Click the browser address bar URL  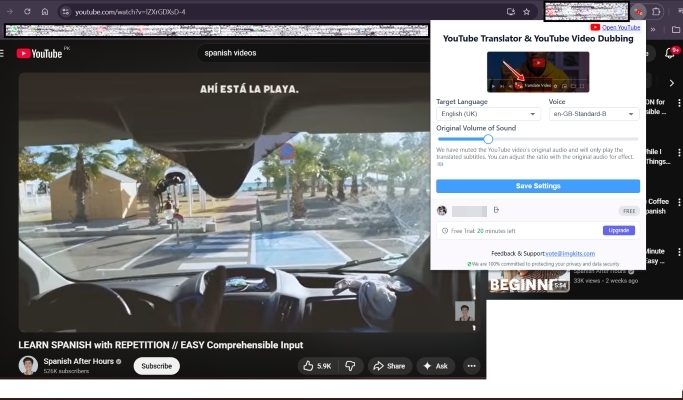click(131, 12)
